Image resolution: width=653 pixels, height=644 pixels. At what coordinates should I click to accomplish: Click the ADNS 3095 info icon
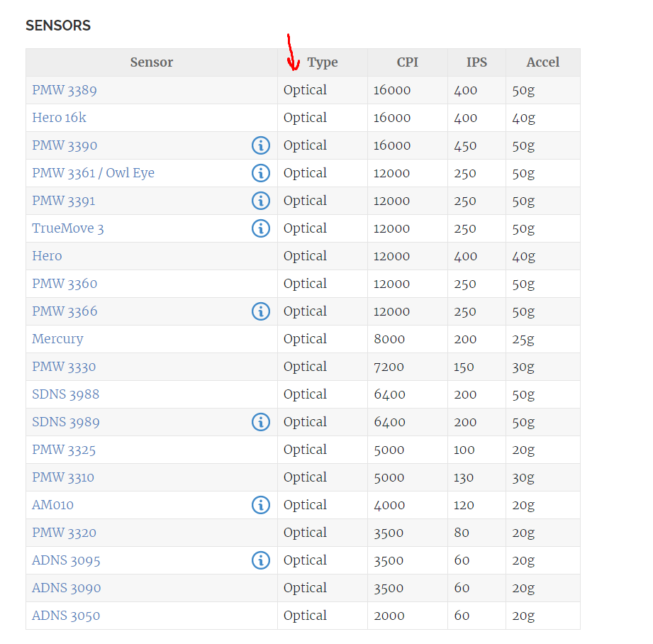tap(261, 560)
